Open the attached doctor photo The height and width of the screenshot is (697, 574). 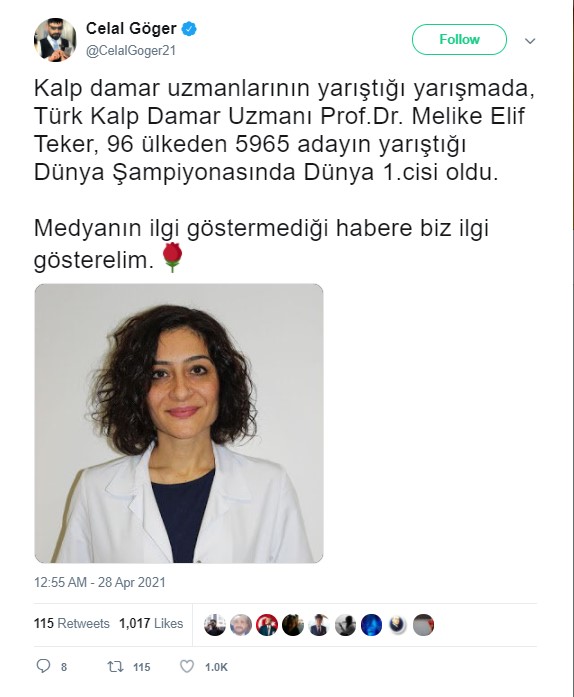point(179,423)
